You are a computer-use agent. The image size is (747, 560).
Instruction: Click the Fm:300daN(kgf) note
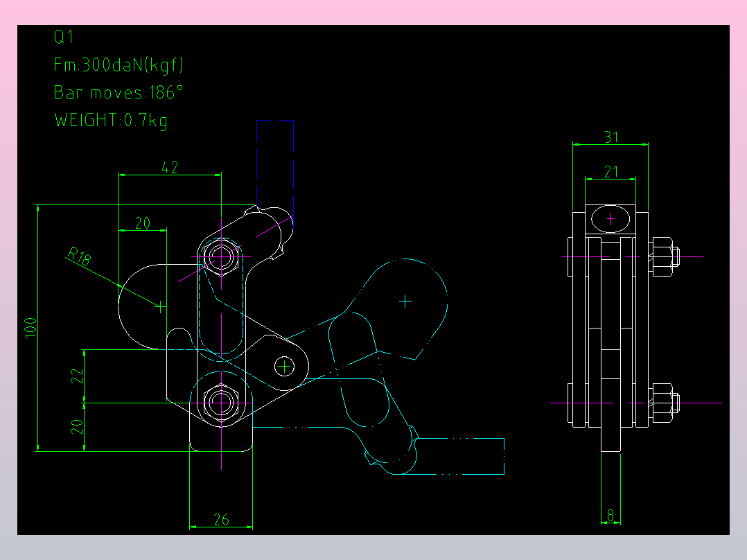coord(118,65)
